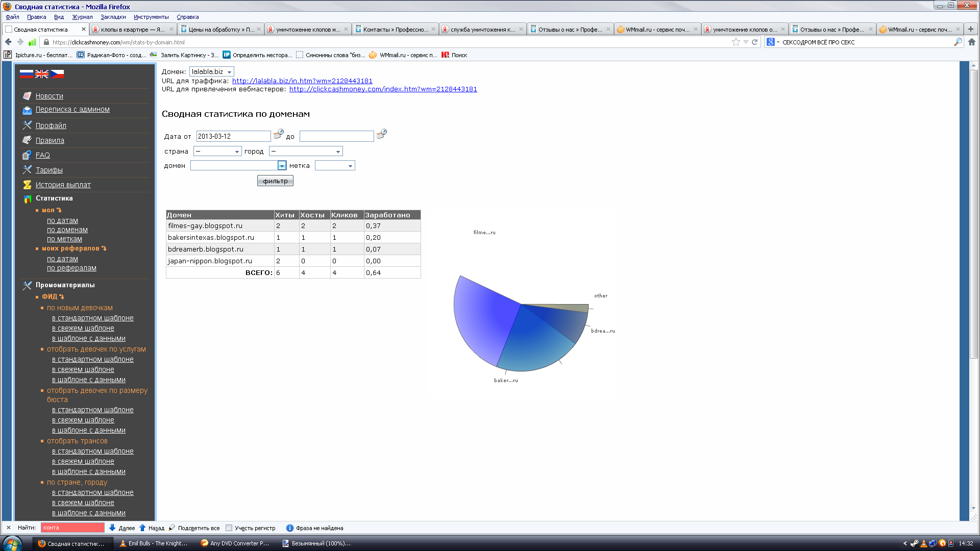Open the Инструменты menu
This screenshot has width=980, height=551.
pyautogui.click(x=151, y=17)
